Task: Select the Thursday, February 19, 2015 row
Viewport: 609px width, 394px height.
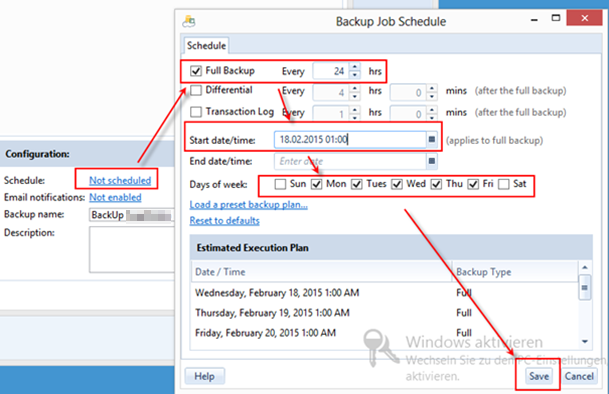Action: coord(385,313)
